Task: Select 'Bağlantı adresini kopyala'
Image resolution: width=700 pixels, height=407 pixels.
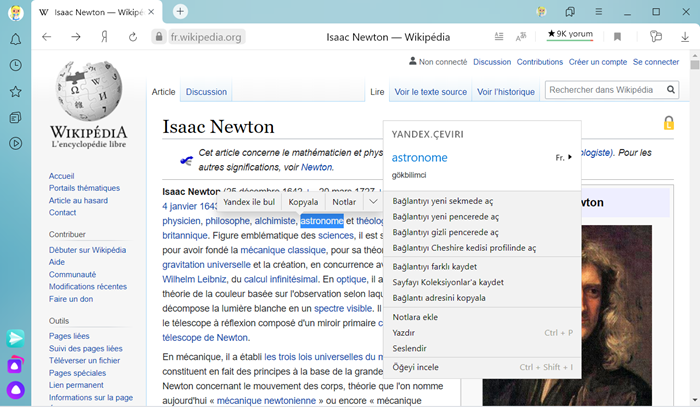Action: point(482,298)
